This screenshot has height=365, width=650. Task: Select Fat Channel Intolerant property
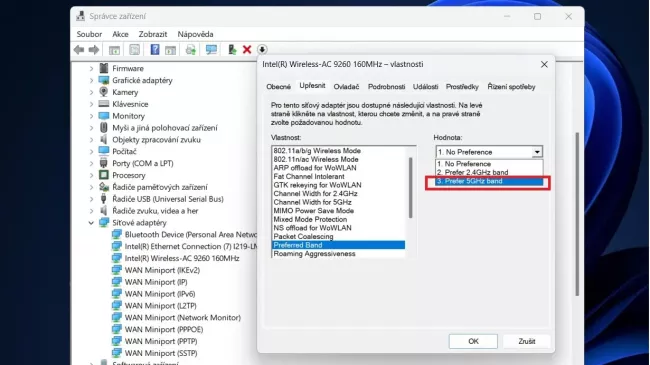pyautogui.click(x=338, y=176)
